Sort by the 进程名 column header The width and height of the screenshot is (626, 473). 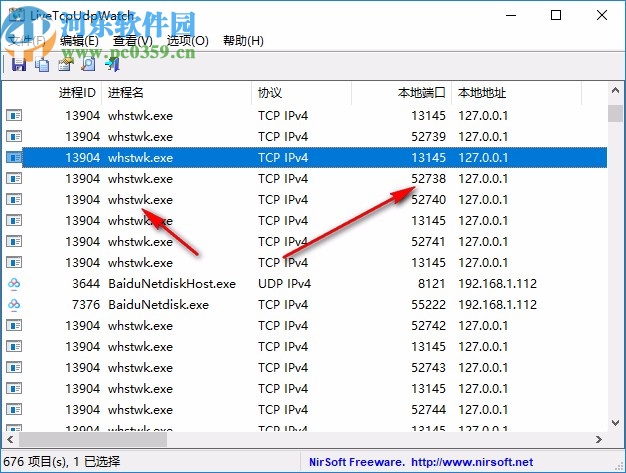pos(126,93)
